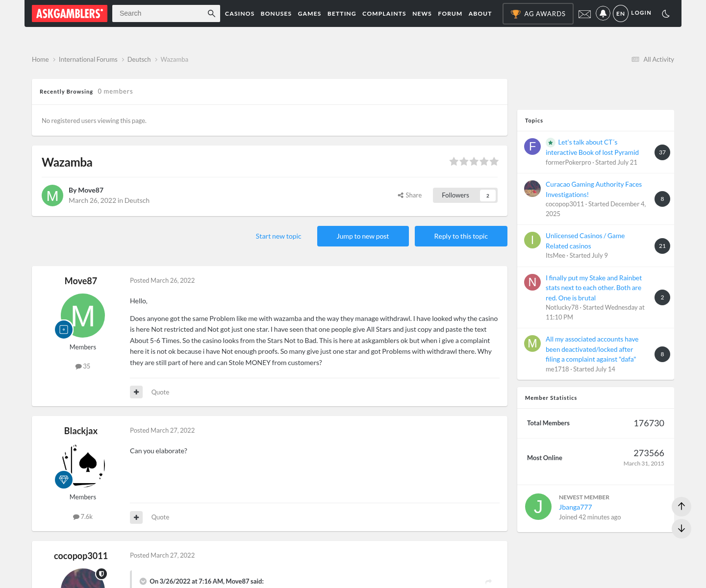Image resolution: width=706 pixels, height=588 pixels.
Task: Click Move87's large post avatar
Action: pyautogui.click(x=83, y=316)
